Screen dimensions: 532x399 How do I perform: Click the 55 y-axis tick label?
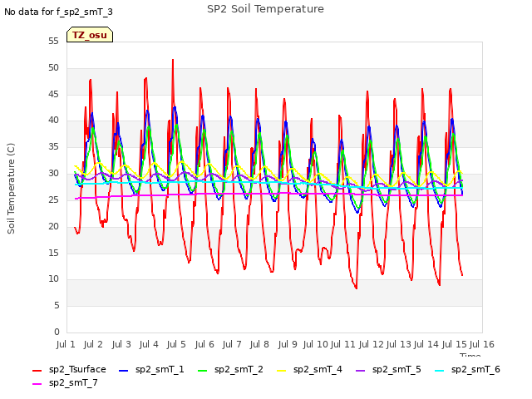(x=53, y=42)
